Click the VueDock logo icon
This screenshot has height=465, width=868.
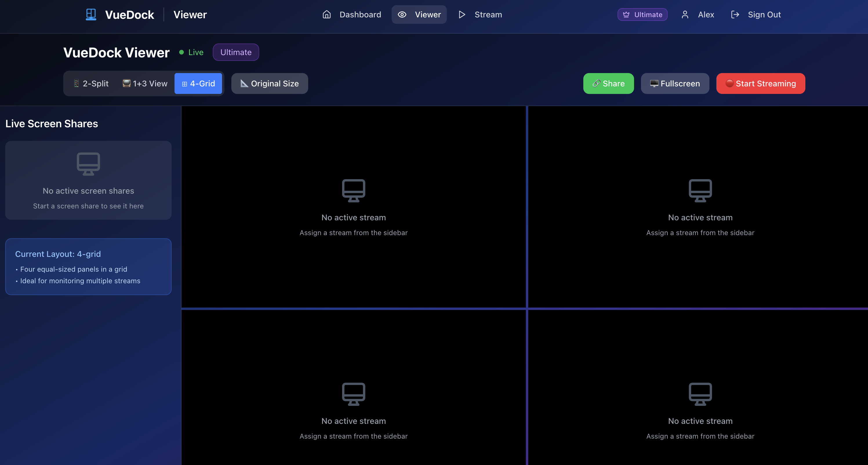point(91,14)
